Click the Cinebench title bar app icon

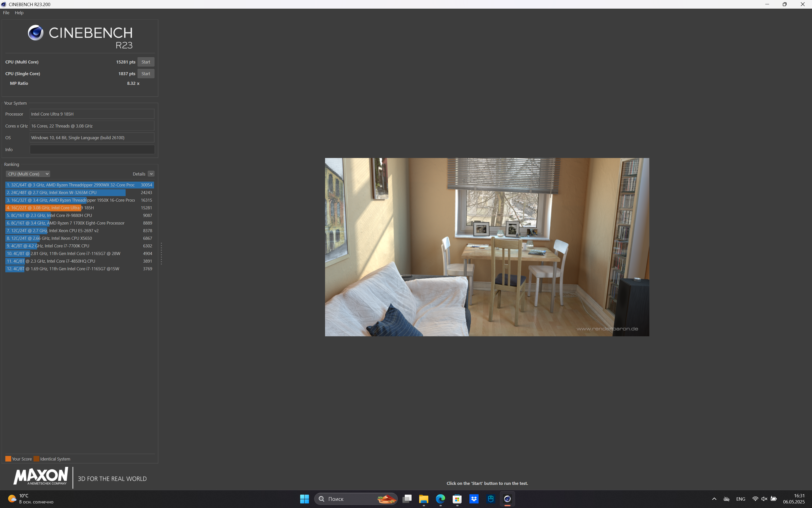tap(4, 4)
